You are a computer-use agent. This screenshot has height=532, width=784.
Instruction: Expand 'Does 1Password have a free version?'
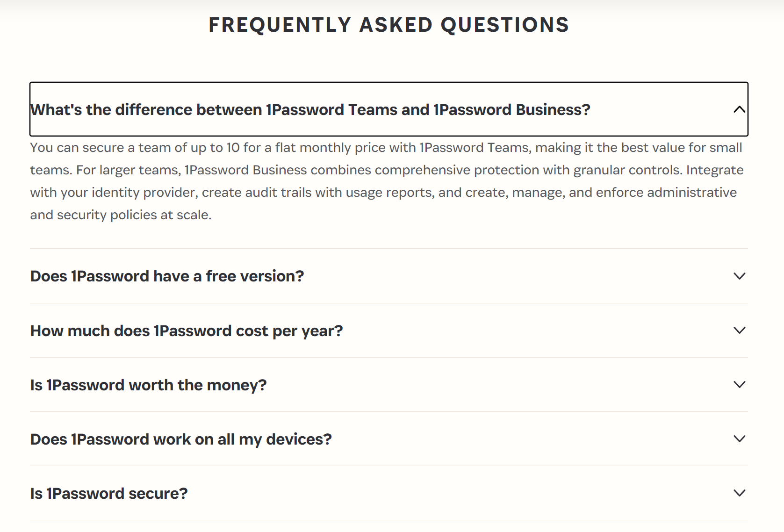(x=167, y=276)
